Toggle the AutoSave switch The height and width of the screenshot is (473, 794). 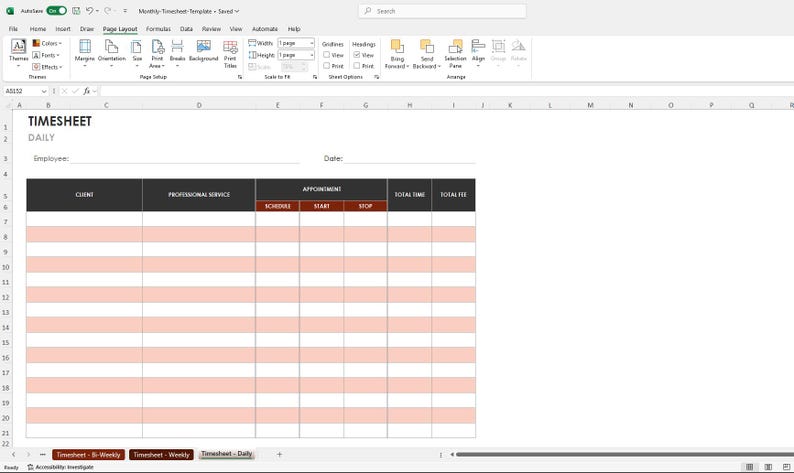tap(56, 11)
